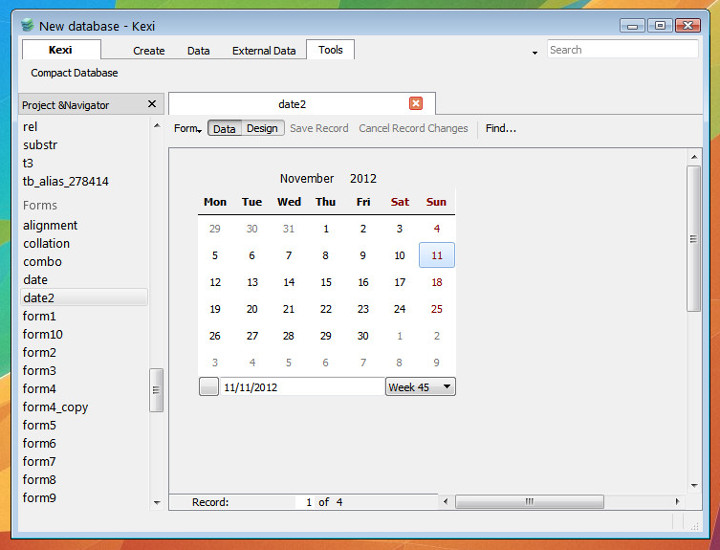Open the Week 45 dropdown
The width and height of the screenshot is (720, 550).
click(x=420, y=387)
